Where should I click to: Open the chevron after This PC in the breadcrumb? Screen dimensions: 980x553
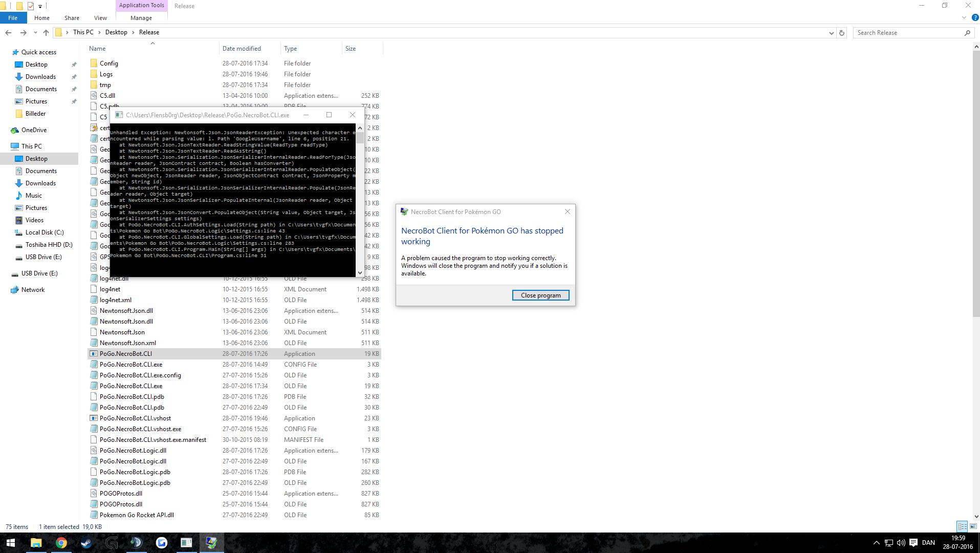tap(99, 32)
